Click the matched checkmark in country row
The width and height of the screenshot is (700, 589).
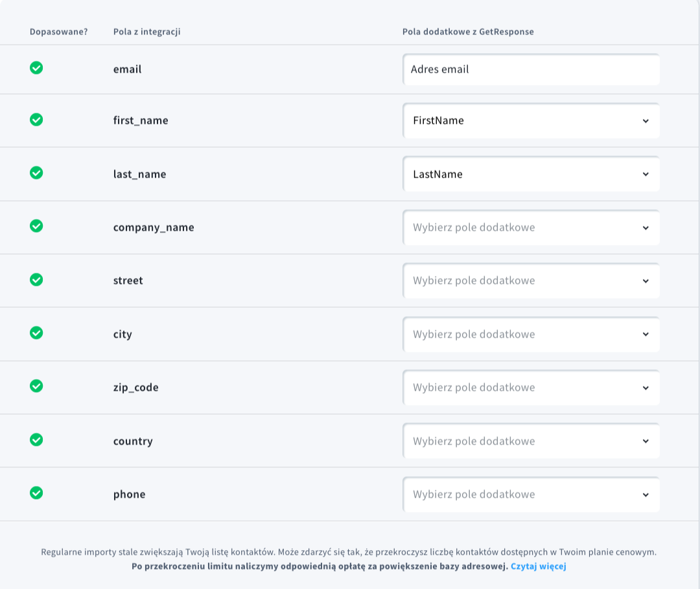(x=36, y=439)
